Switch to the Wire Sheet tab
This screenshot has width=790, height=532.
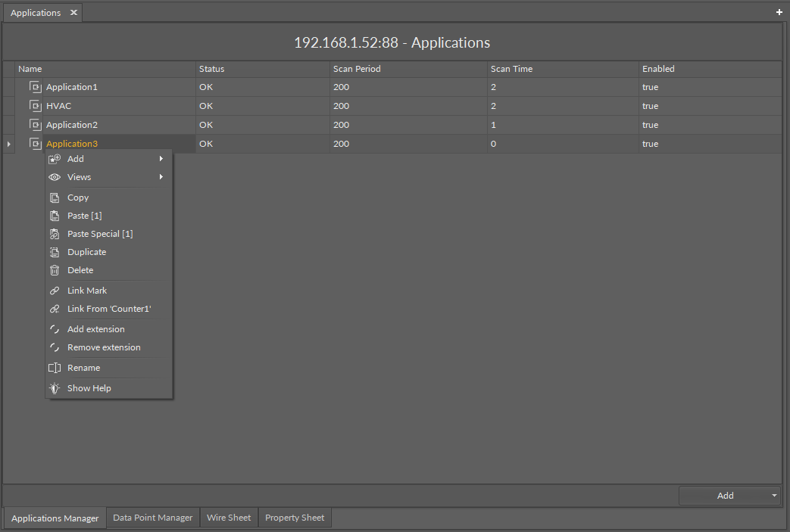[x=229, y=518]
